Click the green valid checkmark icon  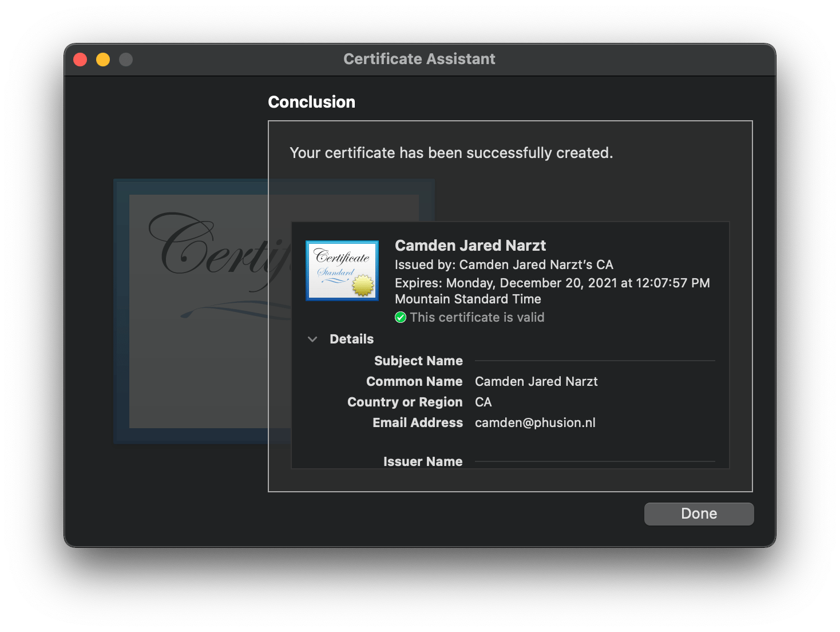[401, 318]
